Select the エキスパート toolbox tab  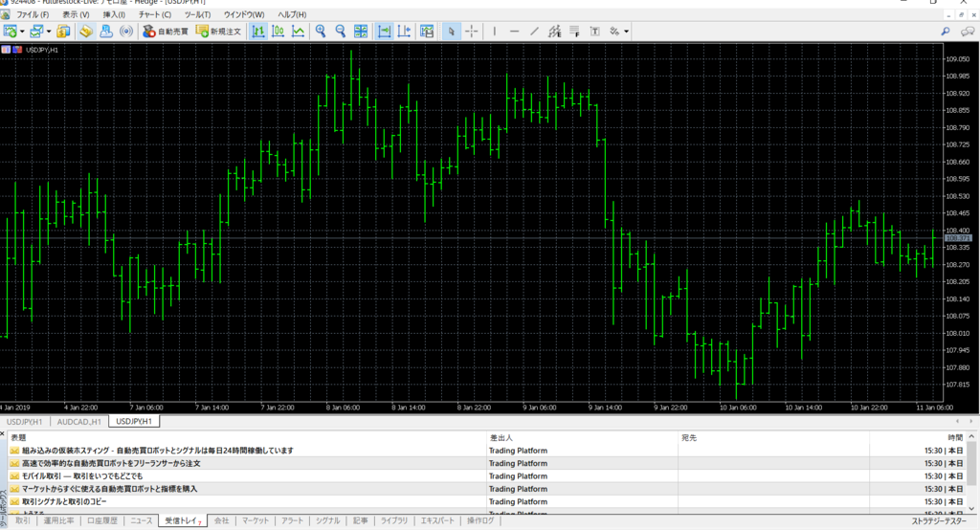click(x=436, y=520)
